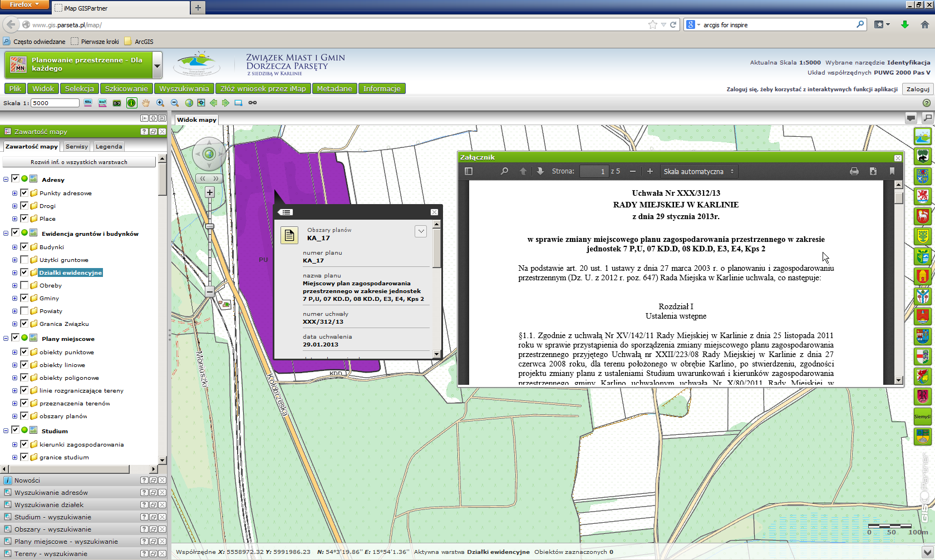Toggle obszary planów layer checkbox
The image size is (935, 560).
(x=24, y=416)
